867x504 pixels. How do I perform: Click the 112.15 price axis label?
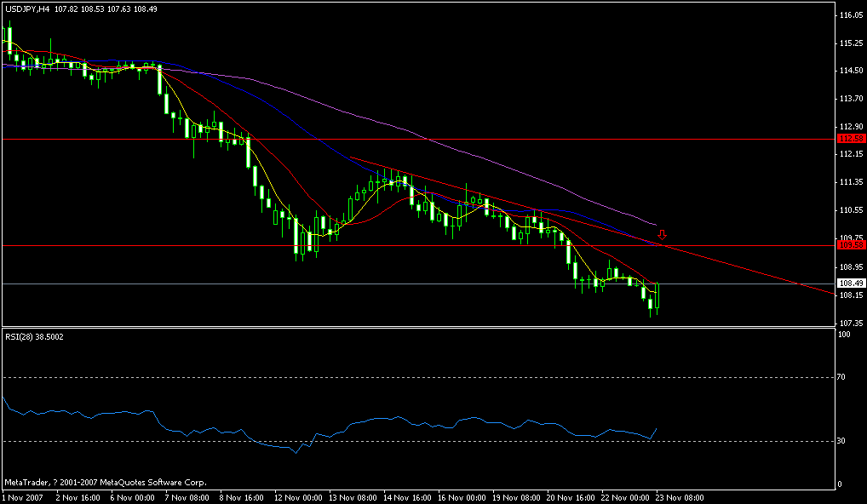coord(851,154)
